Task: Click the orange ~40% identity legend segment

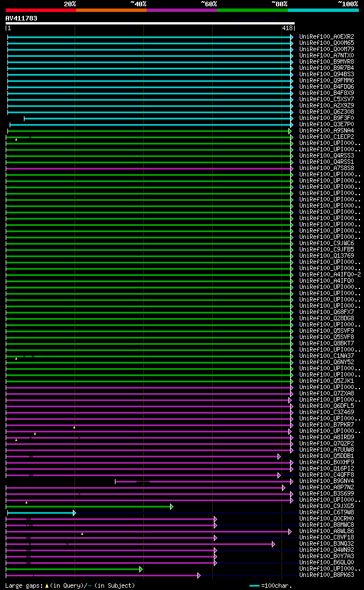Action: click(x=111, y=10)
